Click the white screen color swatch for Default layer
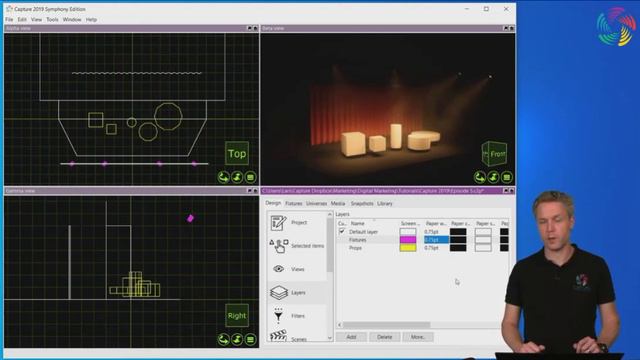The image size is (640, 360). tap(408, 232)
